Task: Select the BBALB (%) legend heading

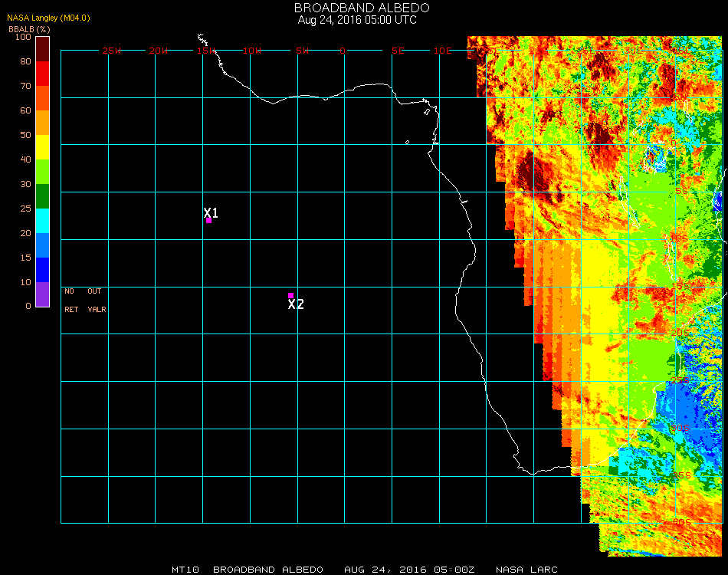Action: pos(29,28)
